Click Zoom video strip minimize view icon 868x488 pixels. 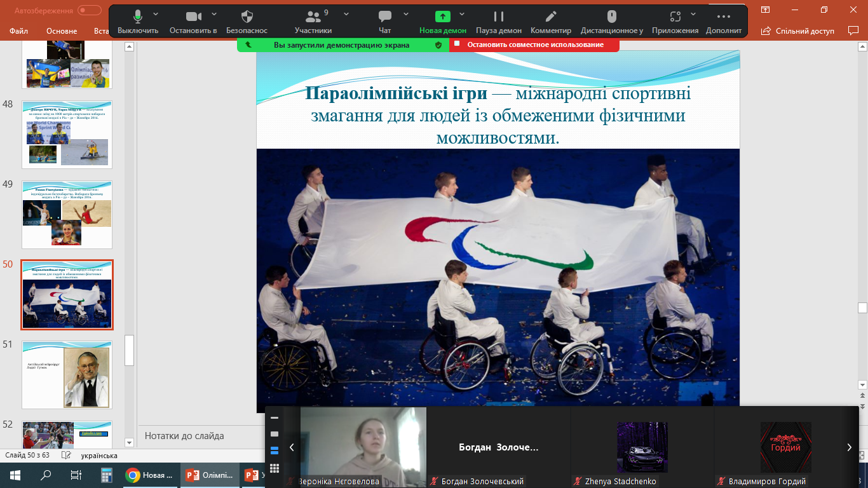(x=275, y=418)
